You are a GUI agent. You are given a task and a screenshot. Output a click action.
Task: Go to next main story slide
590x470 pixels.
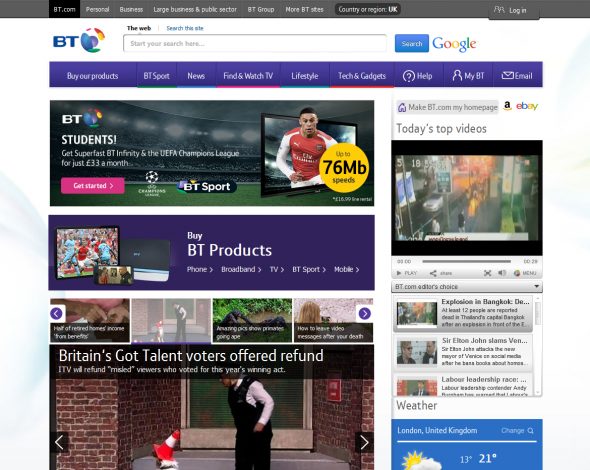(364, 442)
